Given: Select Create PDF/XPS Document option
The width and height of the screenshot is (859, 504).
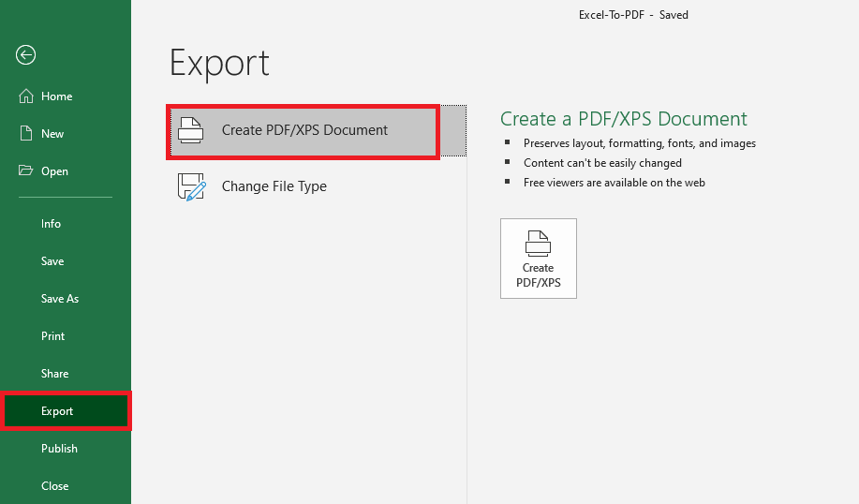Looking at the screenshot, I should (318, 130).
